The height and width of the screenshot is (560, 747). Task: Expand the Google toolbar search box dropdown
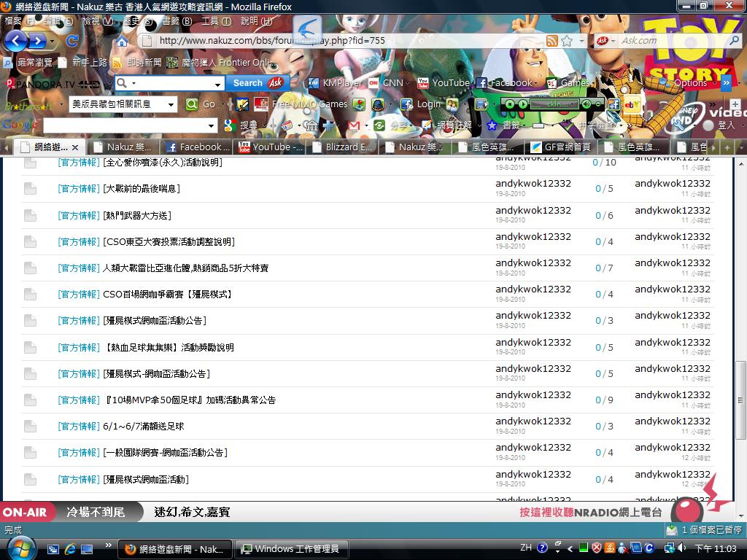[x=212, y=125]
